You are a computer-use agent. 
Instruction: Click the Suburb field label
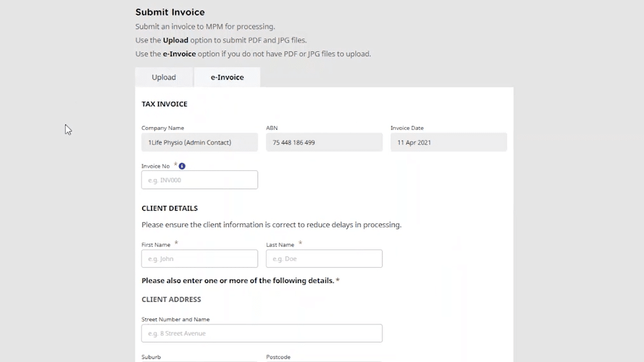pyautogui.click(x=151, y=357)
